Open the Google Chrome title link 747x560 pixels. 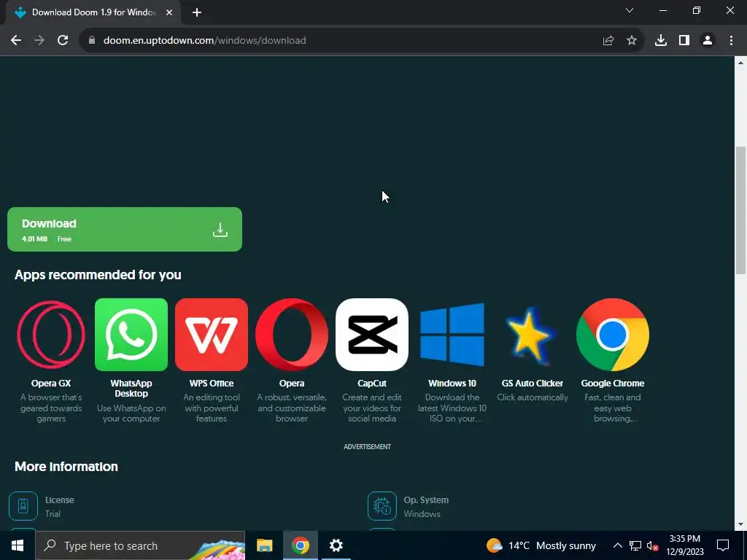[613, 384]
